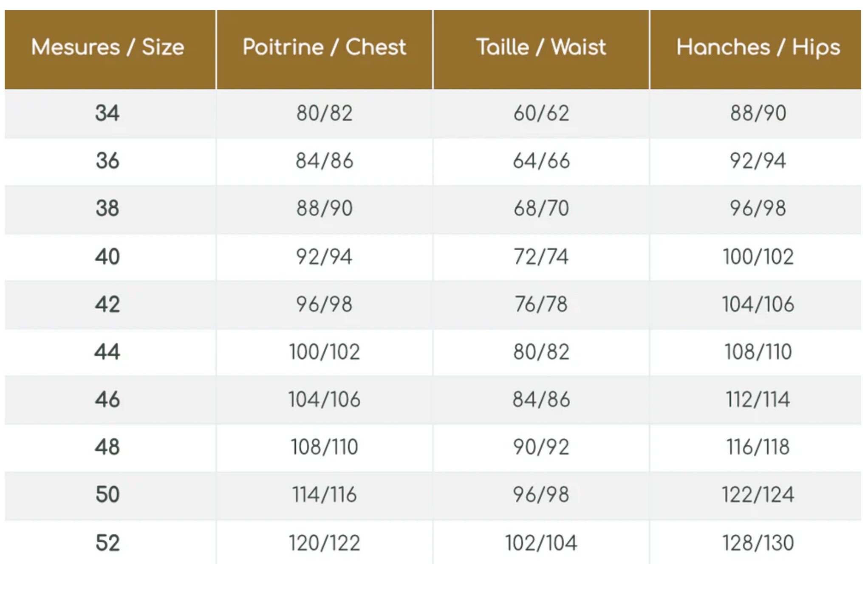Click the size 38 cell
Viewport: 868px width, 590px height.
(x=107, y=209)
